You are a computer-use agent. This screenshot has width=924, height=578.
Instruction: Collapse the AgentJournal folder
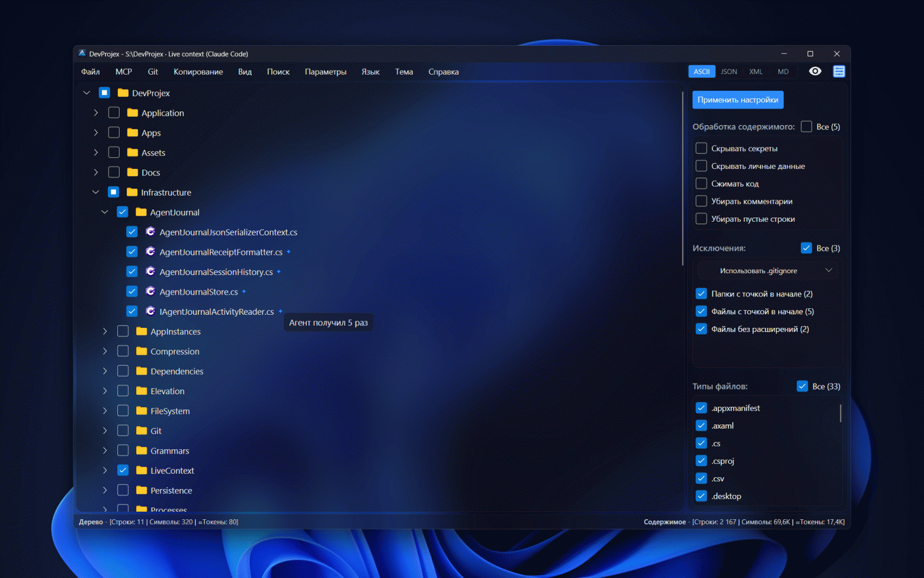click(x=104, y=212)
